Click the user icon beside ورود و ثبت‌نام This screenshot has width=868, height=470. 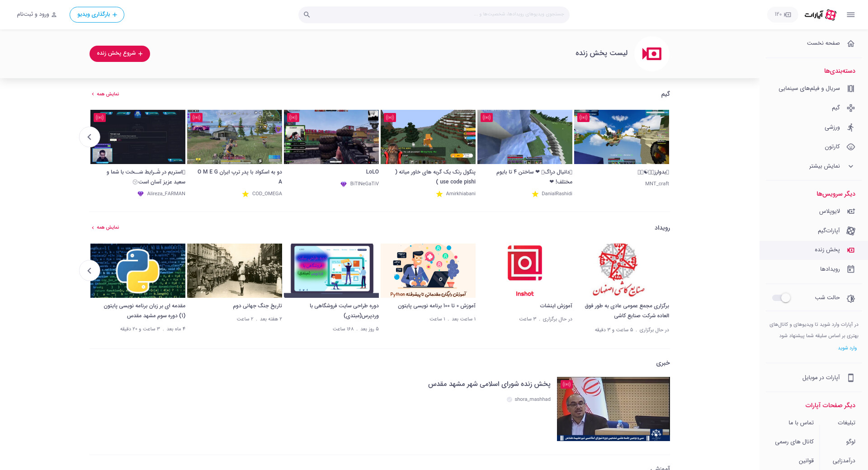click(x=54, y=14)
